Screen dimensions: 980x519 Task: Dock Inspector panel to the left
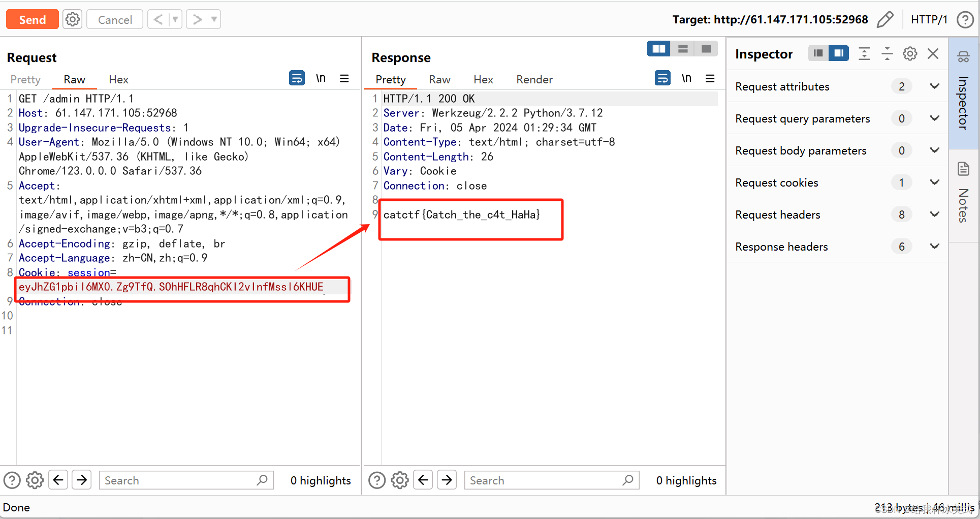click(x=818, y=53)
